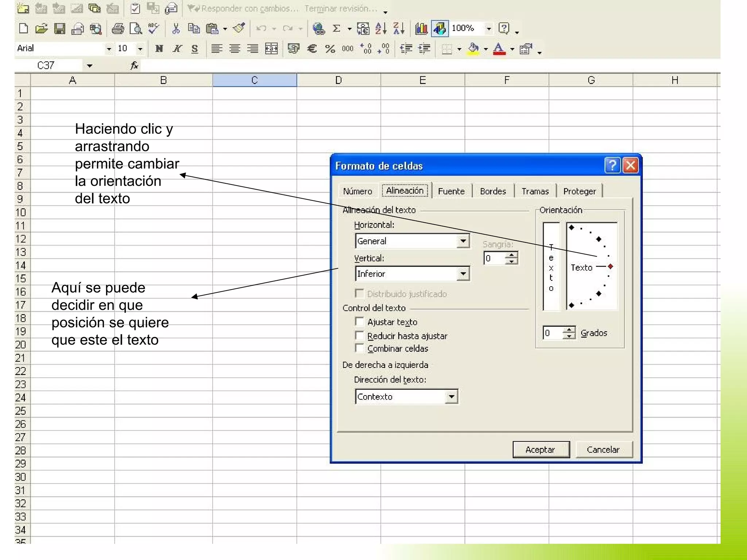Open the Dirección del texto dropdown

(452, 397)
